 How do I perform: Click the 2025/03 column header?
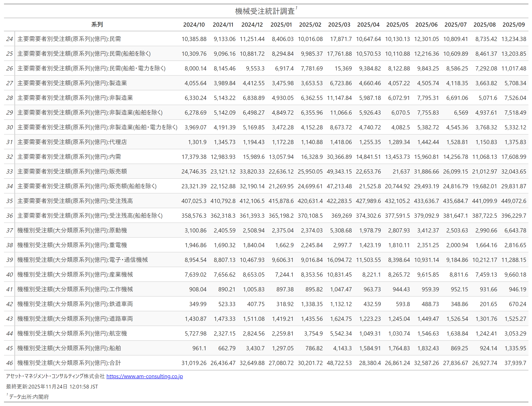(339, 25)
